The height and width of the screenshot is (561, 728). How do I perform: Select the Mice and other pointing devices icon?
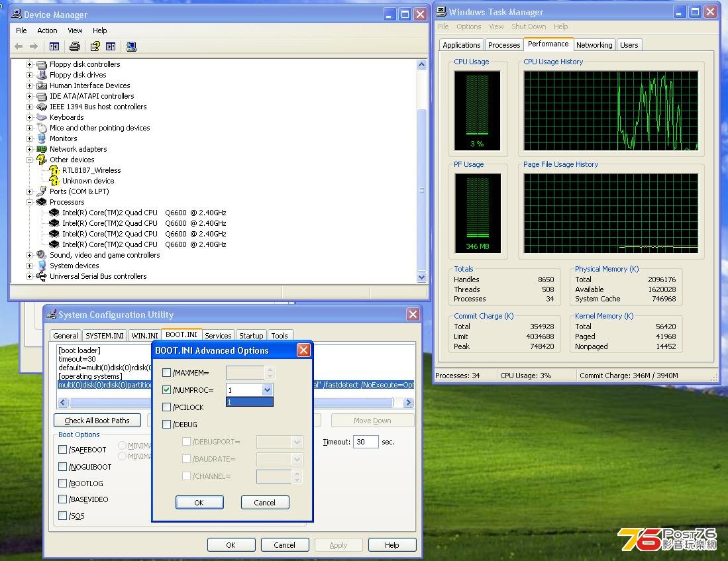pyautogui.click(x=42, y=128)
